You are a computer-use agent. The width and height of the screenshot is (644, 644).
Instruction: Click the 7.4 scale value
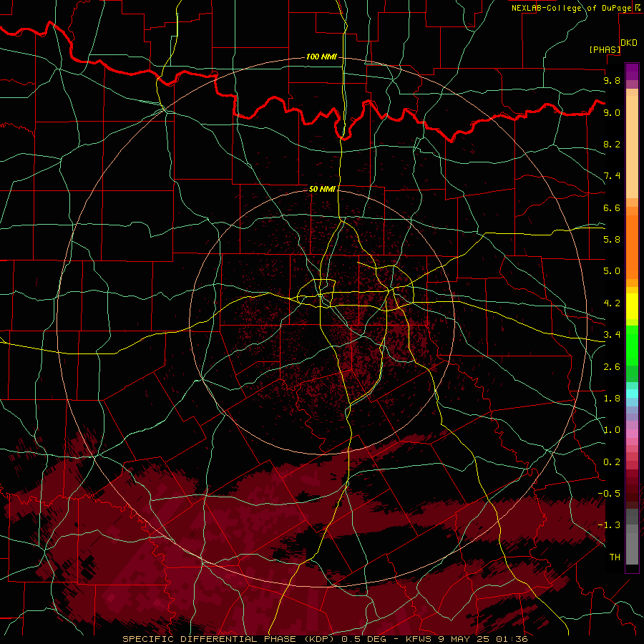pyautogui.click(x=612, y=176)
